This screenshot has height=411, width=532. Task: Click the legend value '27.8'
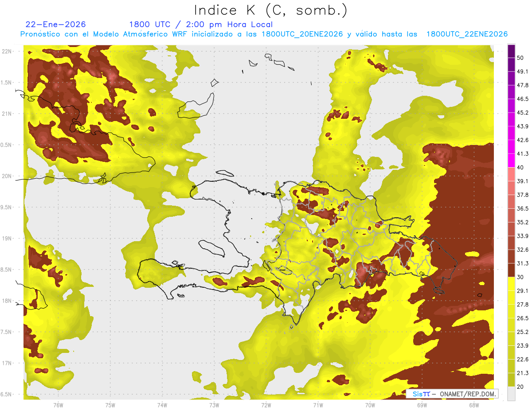point(523,305)
